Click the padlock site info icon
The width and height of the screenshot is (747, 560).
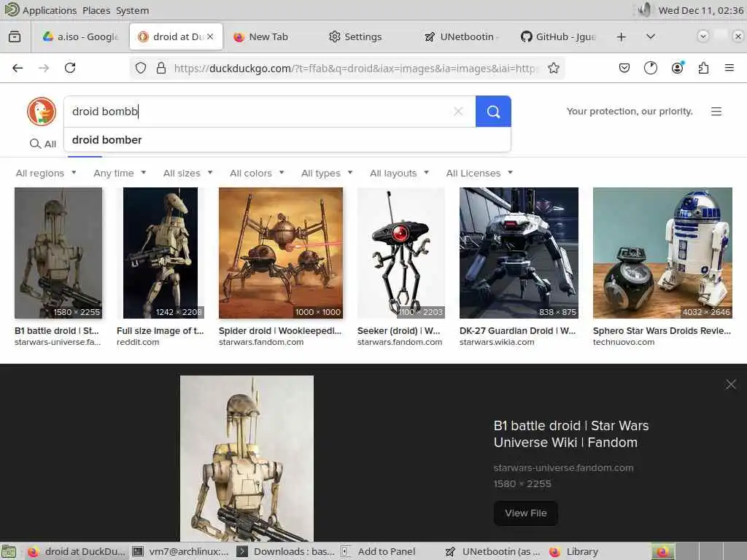161,68
